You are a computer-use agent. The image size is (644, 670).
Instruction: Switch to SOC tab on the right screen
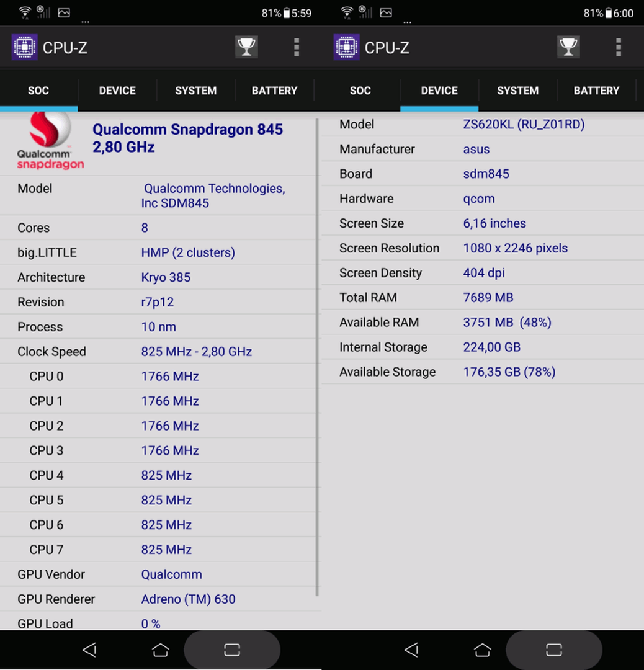(360, 91)
